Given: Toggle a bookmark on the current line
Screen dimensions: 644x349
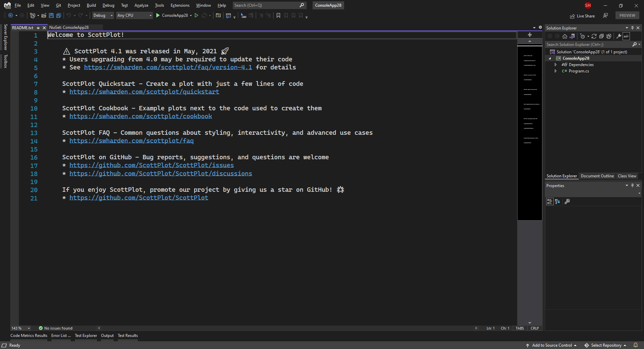Looking at the screenshot, I should [x=278, y=15].
